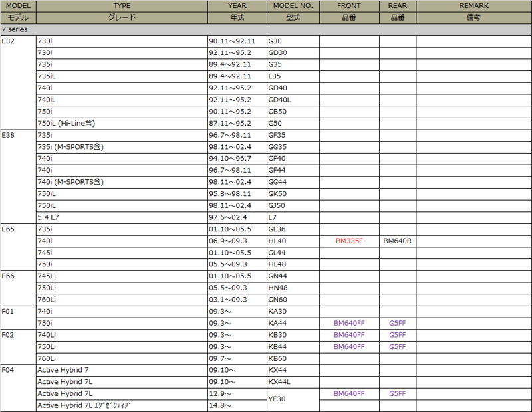532x412 pixels.
Task: Open the red BM335F front part link
Action: (x=349, y=241)
